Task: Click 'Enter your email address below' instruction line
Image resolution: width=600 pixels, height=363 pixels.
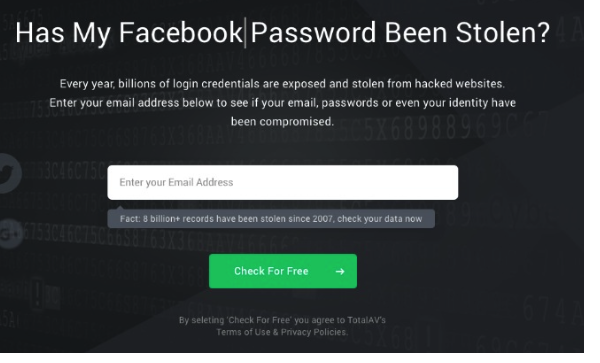Action: 282,103
